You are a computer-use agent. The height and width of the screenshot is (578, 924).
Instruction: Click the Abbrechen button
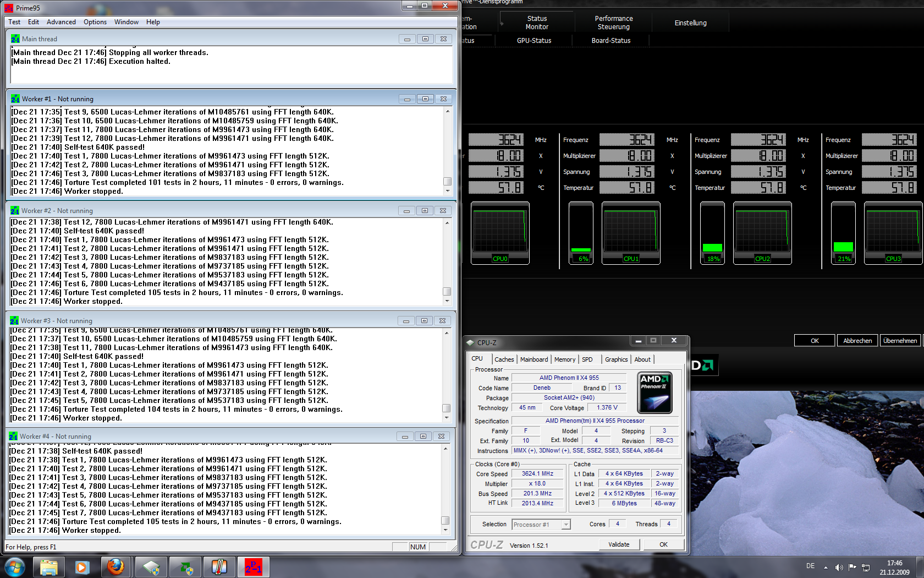point(857,341)
